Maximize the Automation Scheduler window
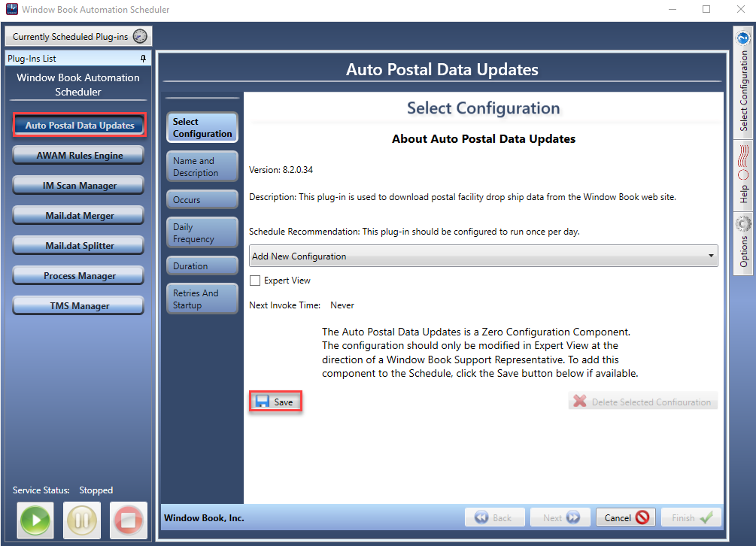The height and width of the screenshot is (546, 756). click(706, 9)
